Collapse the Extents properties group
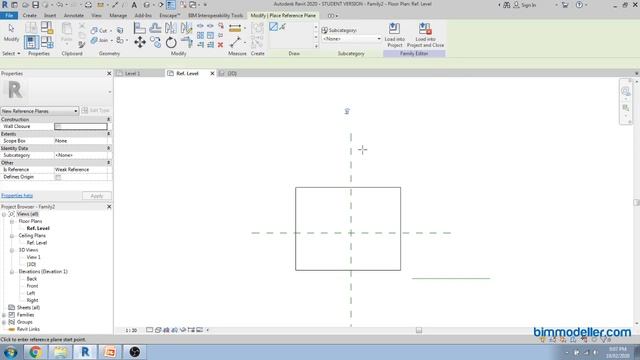 pyautogui.click(x=109, y=134)
